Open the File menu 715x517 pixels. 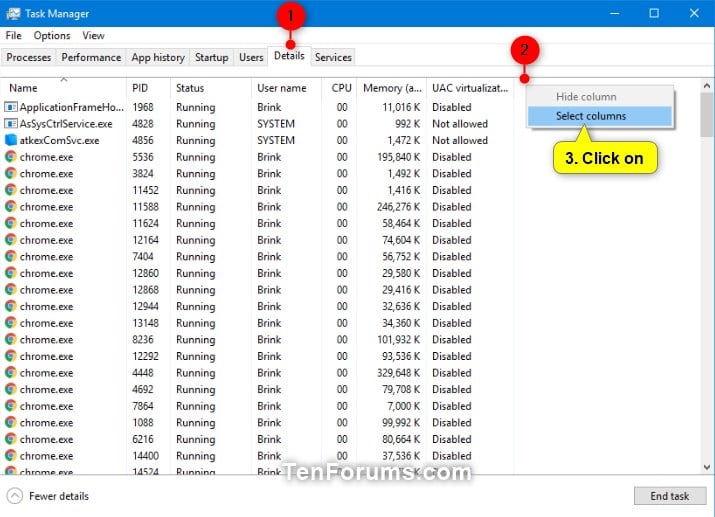pos(13,36)
